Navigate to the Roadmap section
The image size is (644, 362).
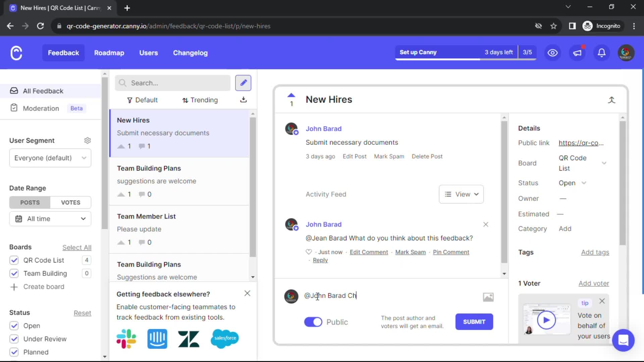109,53
